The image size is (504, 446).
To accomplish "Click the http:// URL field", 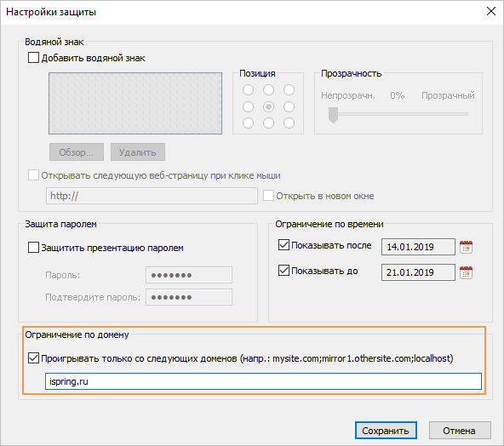I will [x=152, y=196].
